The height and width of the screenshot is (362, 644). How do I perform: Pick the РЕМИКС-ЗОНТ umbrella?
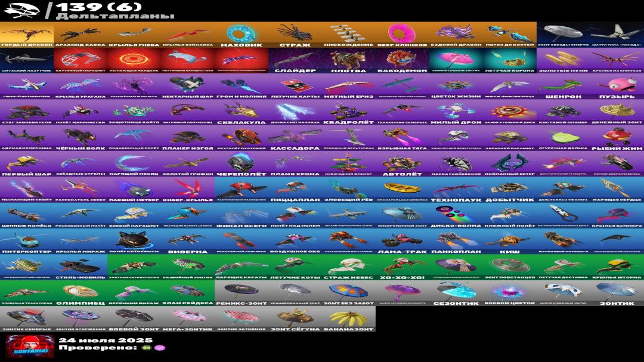(x=241, y=293)
